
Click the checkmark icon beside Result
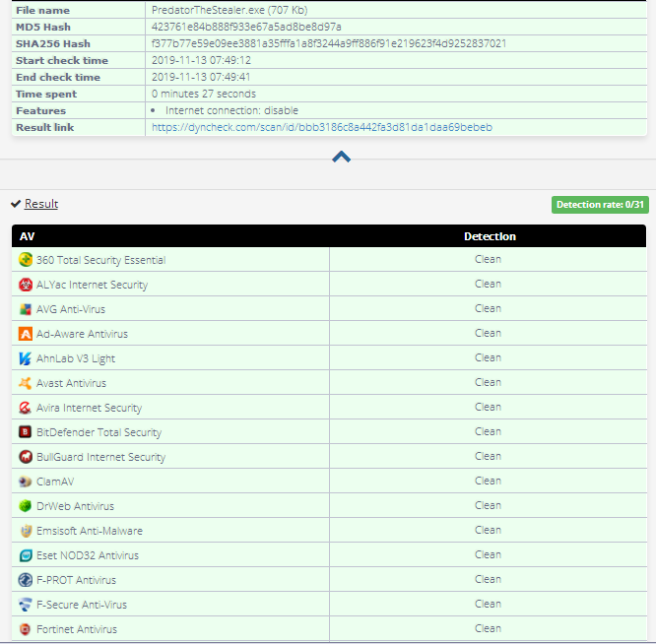click(16, 204)
